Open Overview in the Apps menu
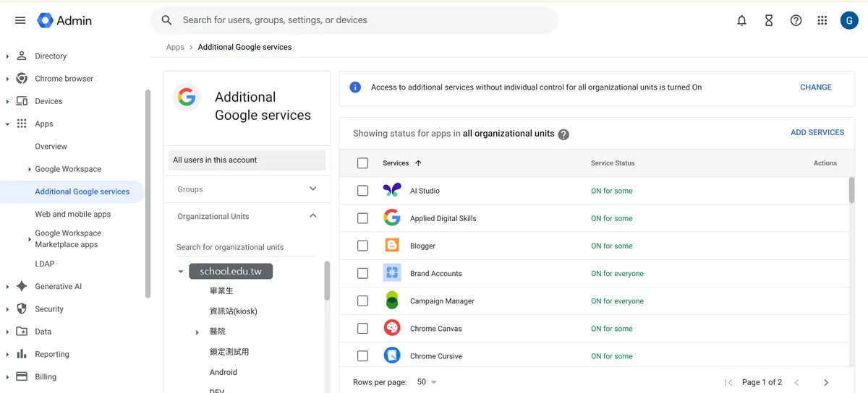The width and height of the screenshot is (868, 393). click(x=51, y=146)
